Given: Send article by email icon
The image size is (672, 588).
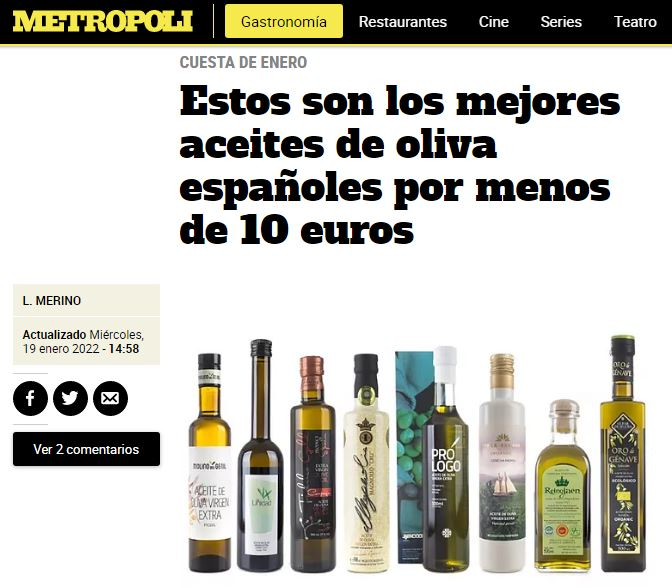Looking at the screenshot, I should 110,398.
